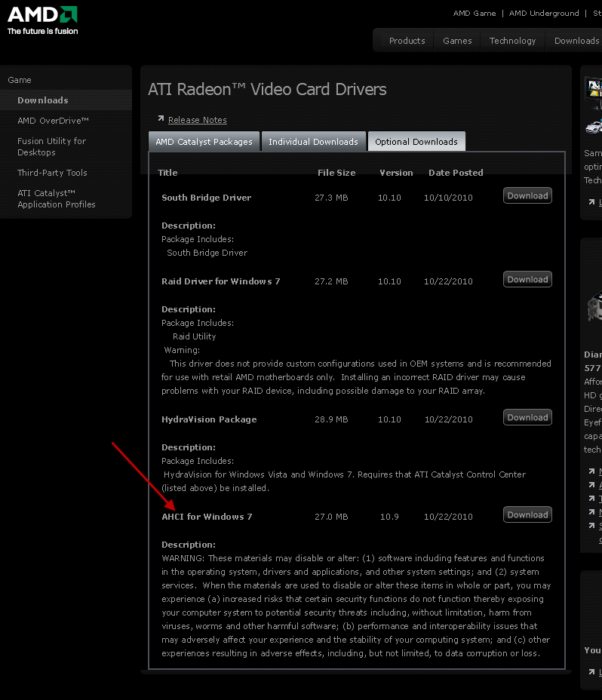Click the Raid Driver for Windows 7 title
This screenshot has height=700, width=602.
coord(220,281)
